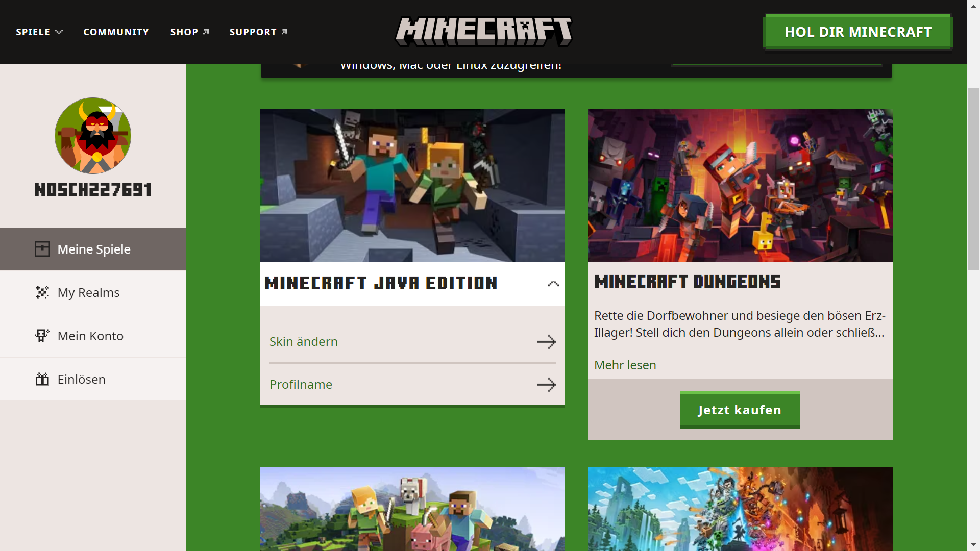
Task: Click the Support external arrow icon
Action: pyautogui.click(x=284, y=32)
